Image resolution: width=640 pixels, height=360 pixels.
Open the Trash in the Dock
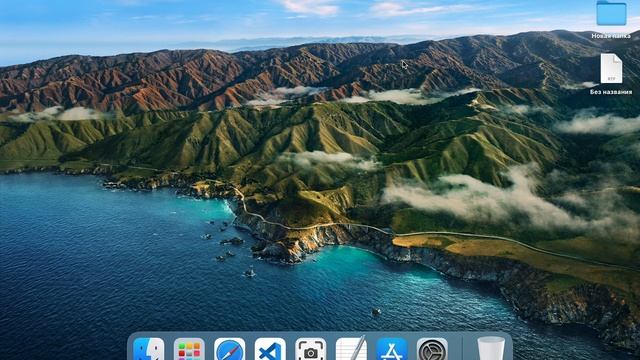coord(491,348)
